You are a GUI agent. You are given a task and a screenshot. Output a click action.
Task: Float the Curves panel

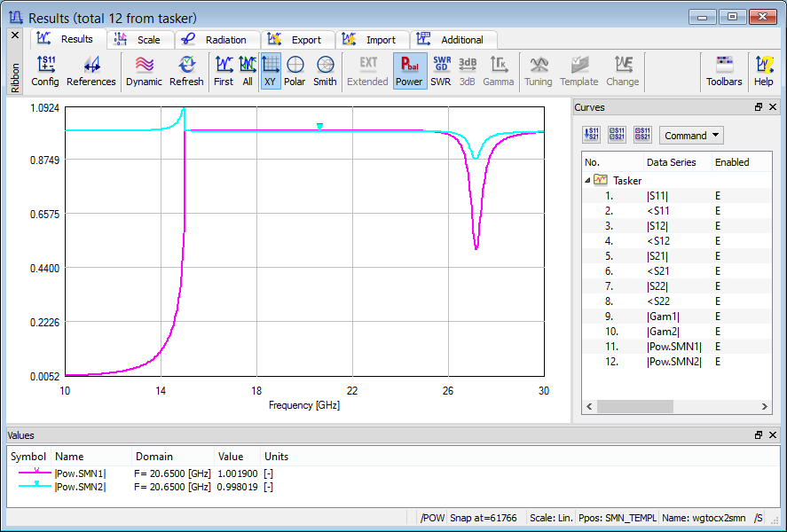tap(759, 107)
